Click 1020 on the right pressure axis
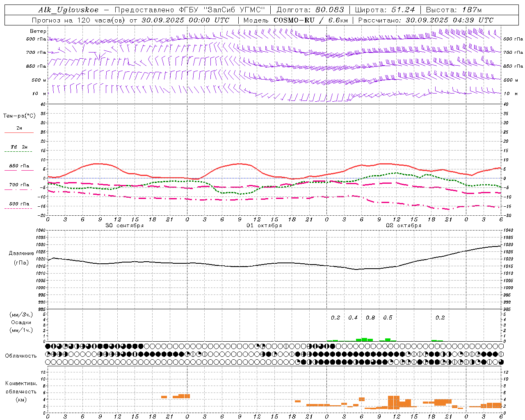The width and height of the screenshot is (525, 420). 508,259
